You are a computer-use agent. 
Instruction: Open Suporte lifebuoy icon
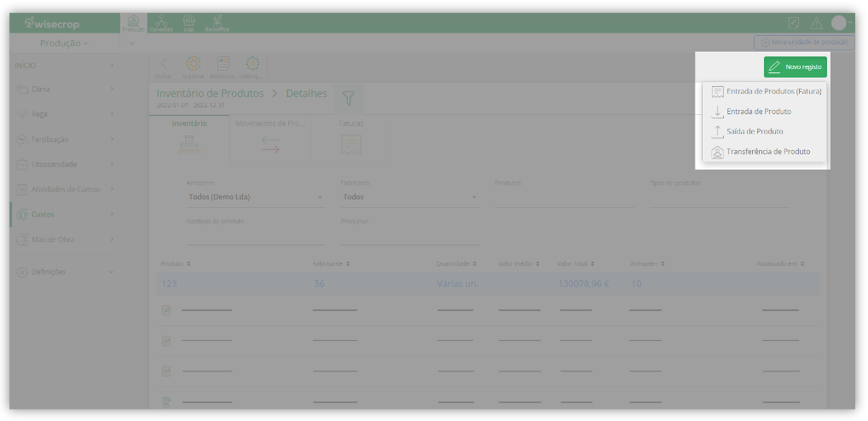click(x=194, y=68)
